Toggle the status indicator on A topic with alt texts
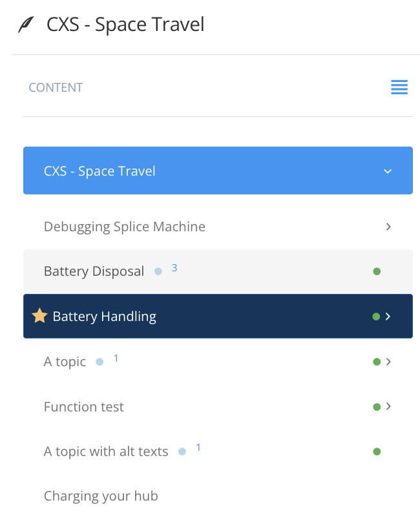Viewport: 420px width, 518px height. [377, 451]
